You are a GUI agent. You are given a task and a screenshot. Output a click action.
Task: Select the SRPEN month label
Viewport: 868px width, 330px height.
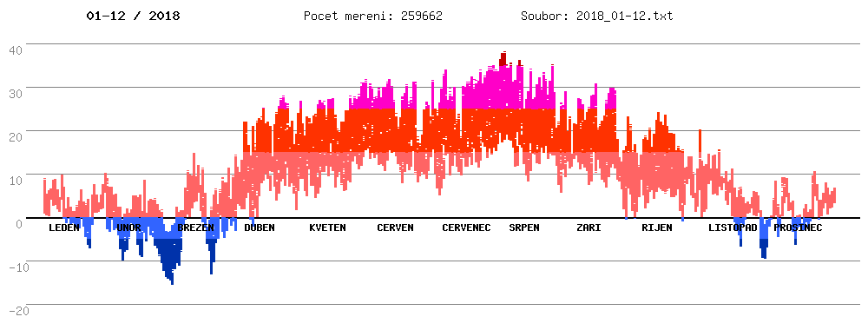524,228
